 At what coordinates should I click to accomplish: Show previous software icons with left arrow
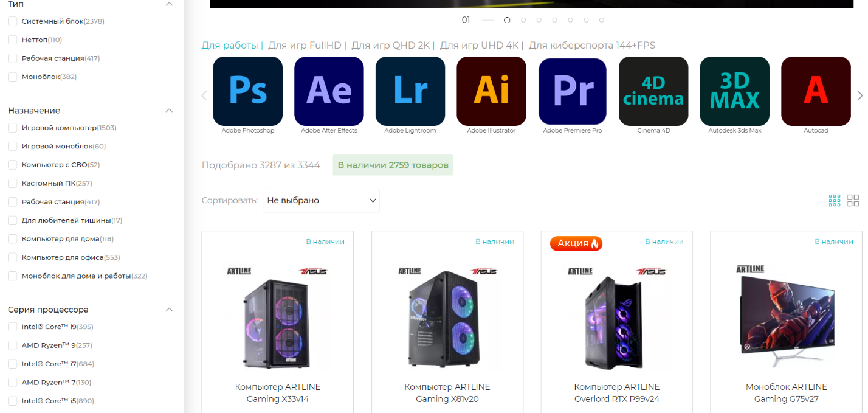[x=204, y=95]
